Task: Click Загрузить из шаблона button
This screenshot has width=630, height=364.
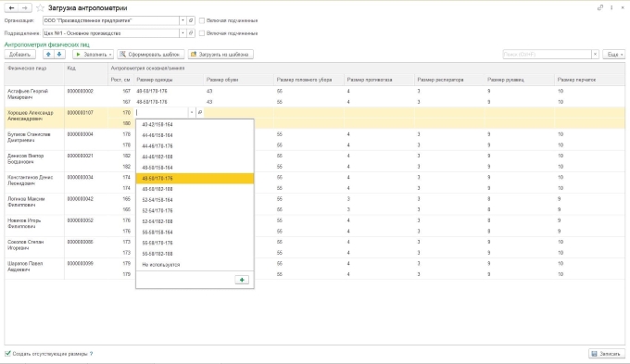Action: [x=220, y=55]
